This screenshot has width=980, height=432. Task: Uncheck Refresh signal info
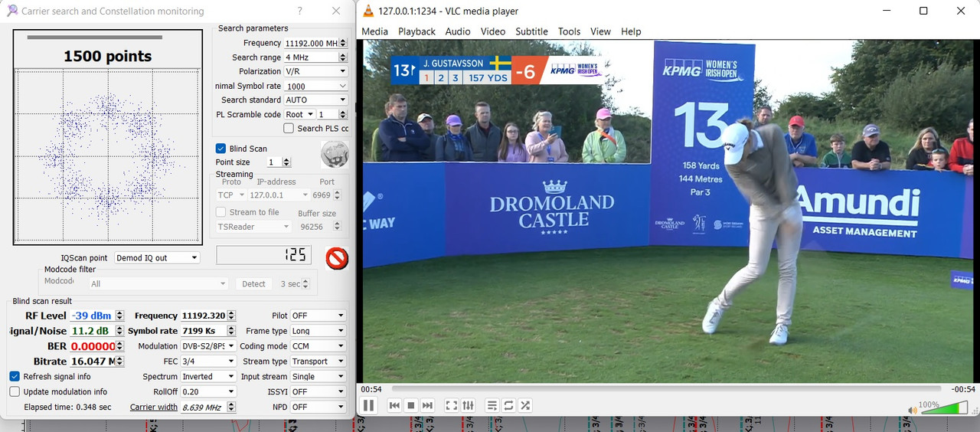15,376
